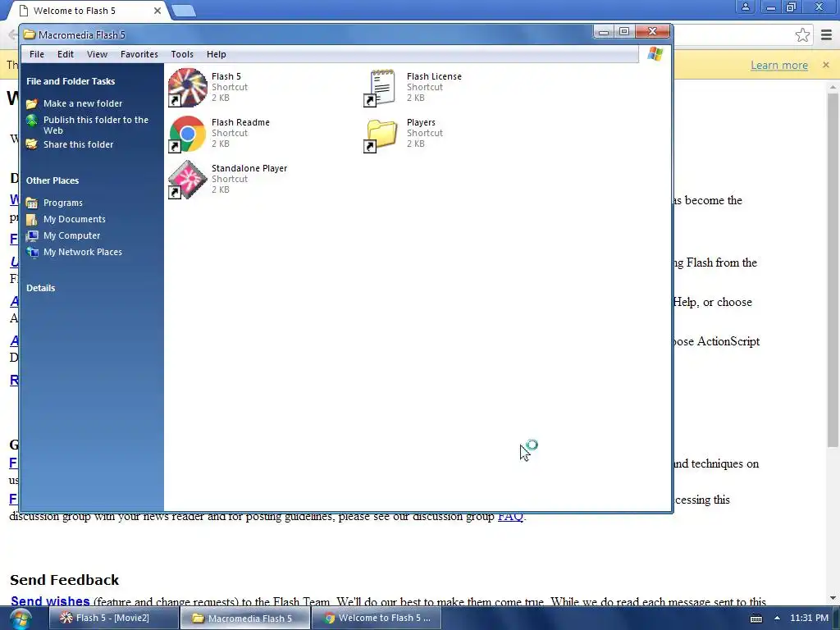The image size is (840, 630).
Task: Click the My Computer icon in sidebar
Action: (32, 235)
